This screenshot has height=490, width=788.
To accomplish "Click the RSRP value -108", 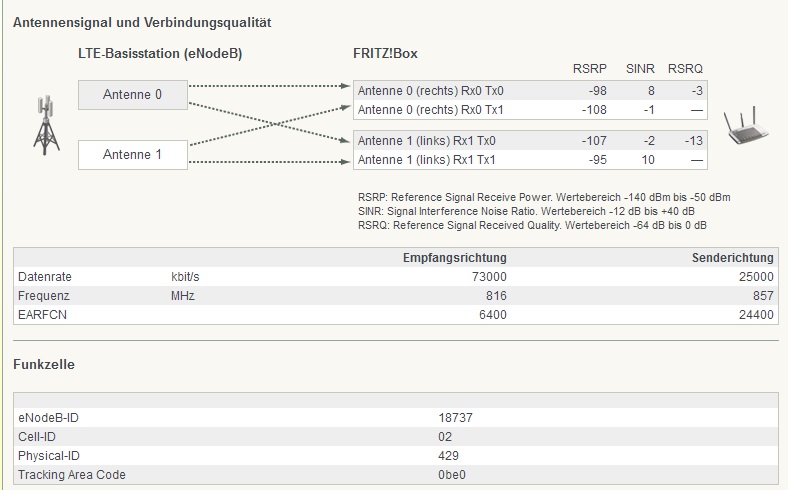I will pos(594,110).
